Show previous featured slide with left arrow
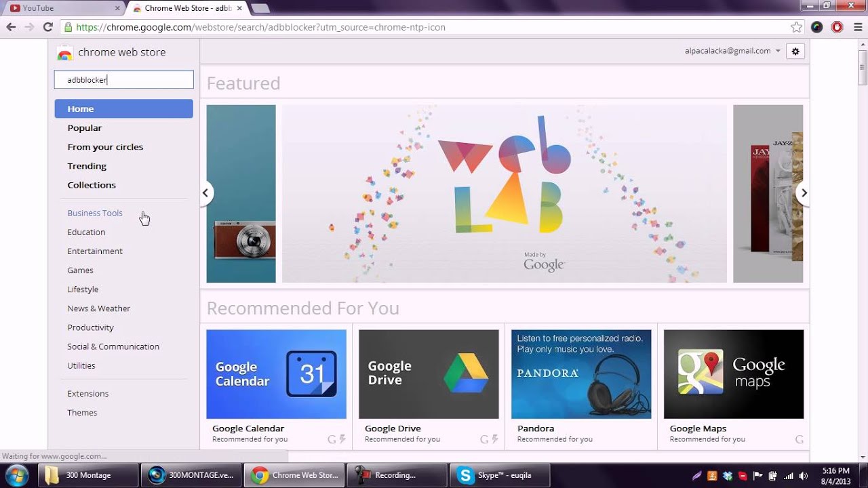 point(205,193)
